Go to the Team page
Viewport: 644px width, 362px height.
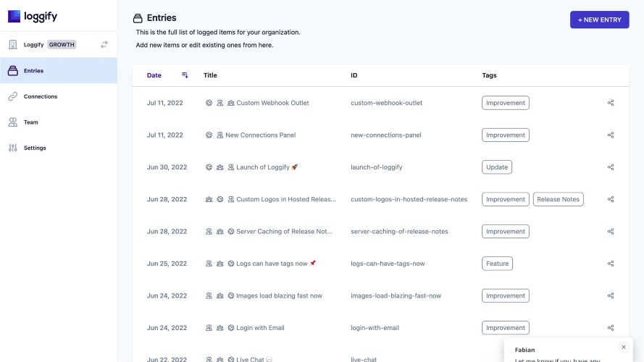pyautogui.click(x=31, y=122)
